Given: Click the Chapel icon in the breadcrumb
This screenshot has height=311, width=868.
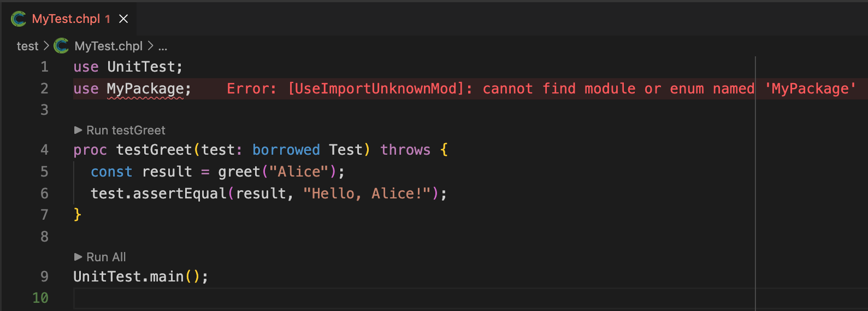Looking at the screenshot, I should coord(61,46).
